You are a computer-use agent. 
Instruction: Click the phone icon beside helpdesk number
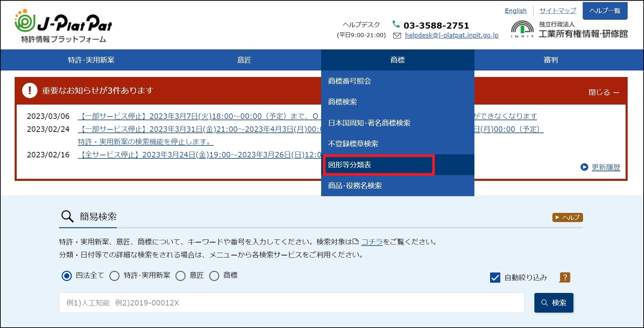coord(396,24)
